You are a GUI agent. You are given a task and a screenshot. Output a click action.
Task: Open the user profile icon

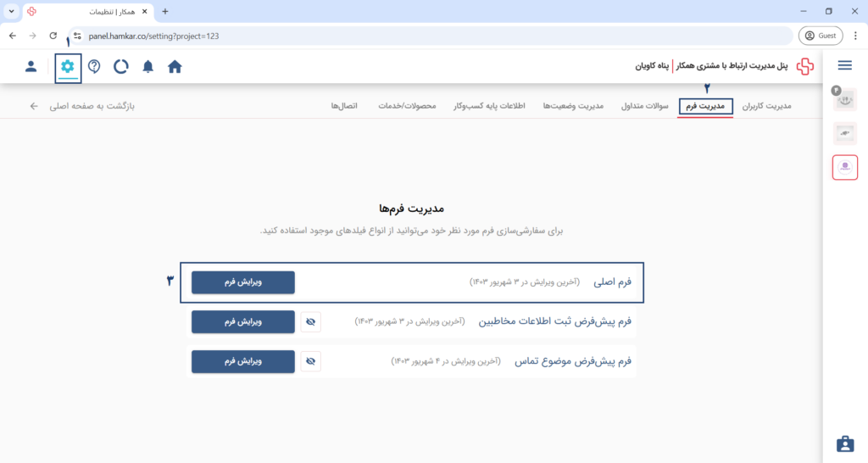coord(31,66)
